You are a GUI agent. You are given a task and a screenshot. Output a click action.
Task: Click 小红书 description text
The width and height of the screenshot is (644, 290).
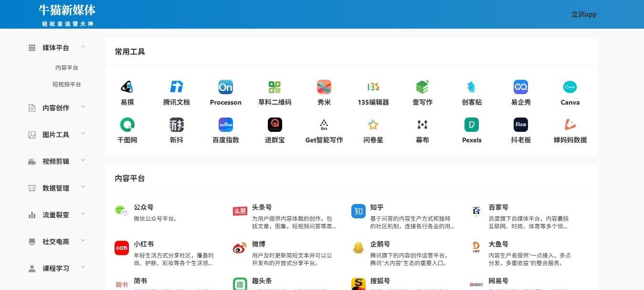point(173,259)
